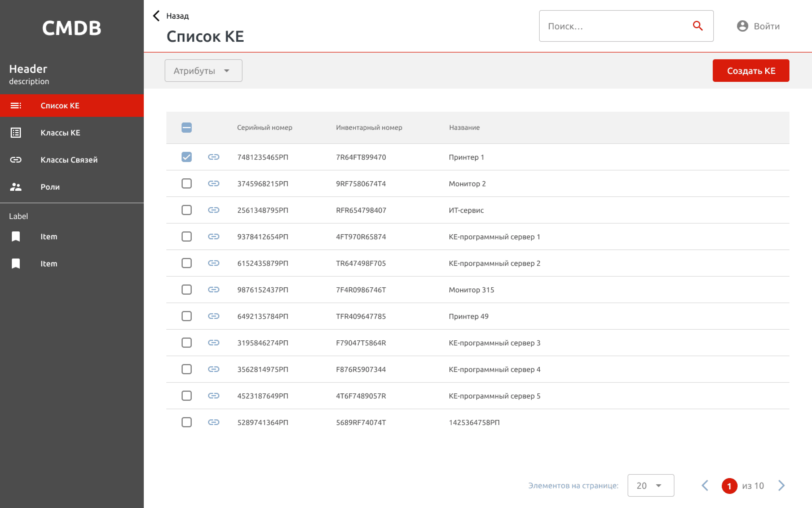Open link icon for Монитор 315 row
Image resolution: width=812 pixels, height=508 pixels.
pos(214,290)
